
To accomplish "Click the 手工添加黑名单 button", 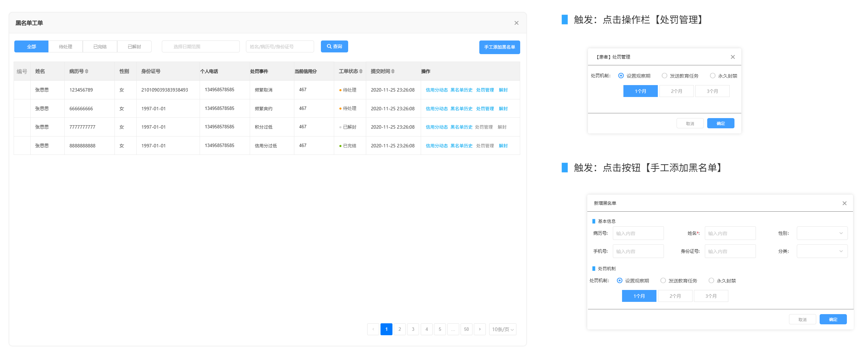I will 499,47.
